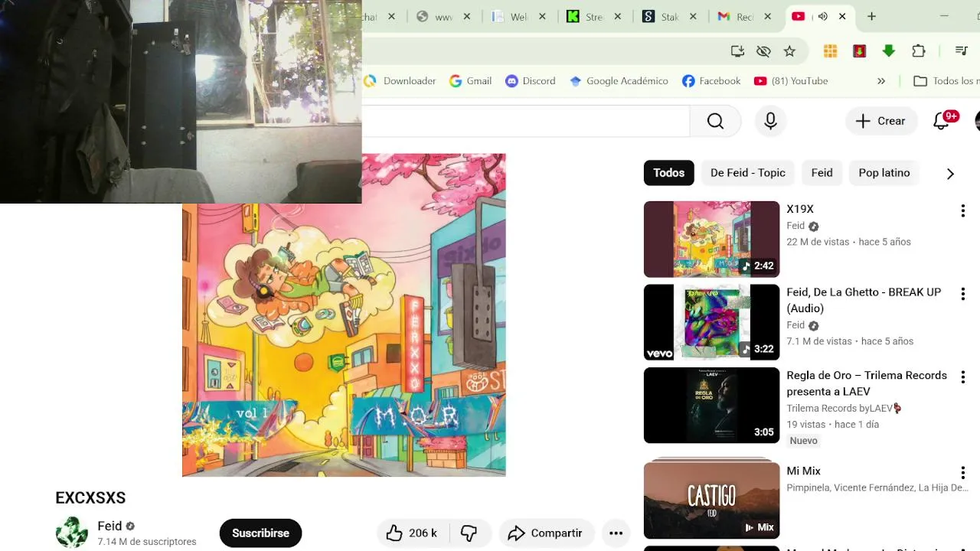Open Regla de Oro video thumbnail
980x551 pixels.
711,406
